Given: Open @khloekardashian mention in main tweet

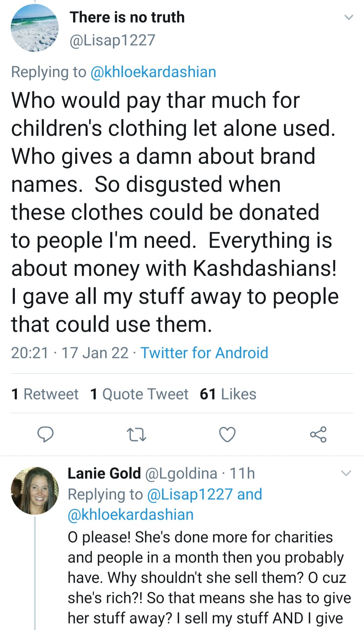Looking at the screenshot, I should pyautogui.click(x=153, y=72).
